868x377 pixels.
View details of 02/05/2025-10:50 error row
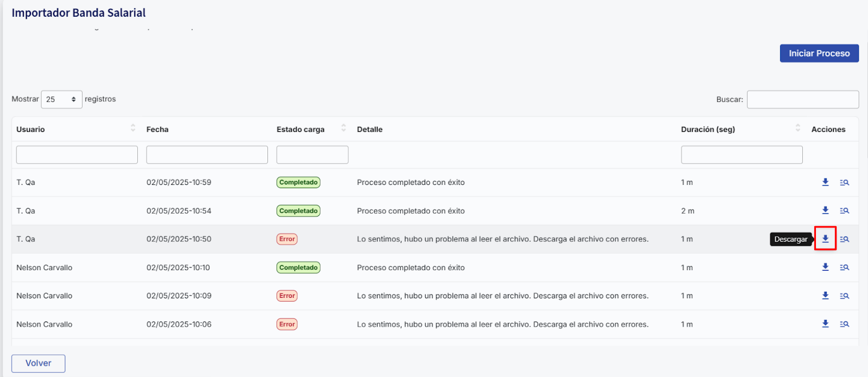tap(844, 239)
